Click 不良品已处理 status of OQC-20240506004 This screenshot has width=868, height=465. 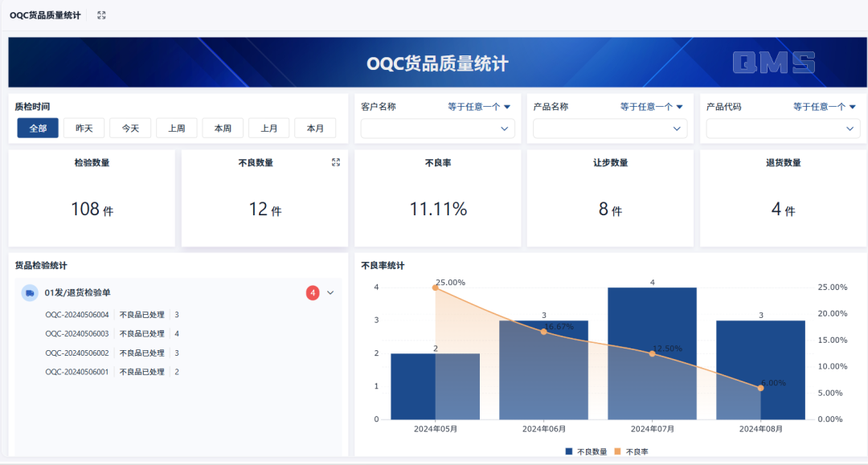pos(141,315)
